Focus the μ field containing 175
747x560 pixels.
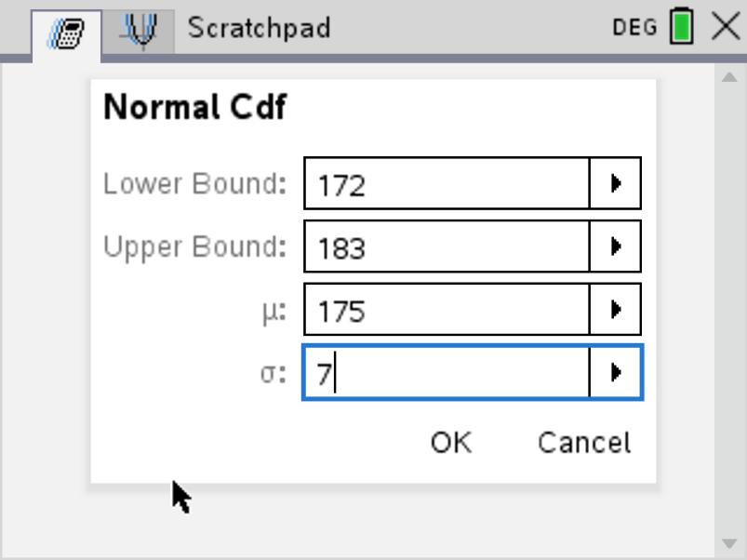pos(447,309)
